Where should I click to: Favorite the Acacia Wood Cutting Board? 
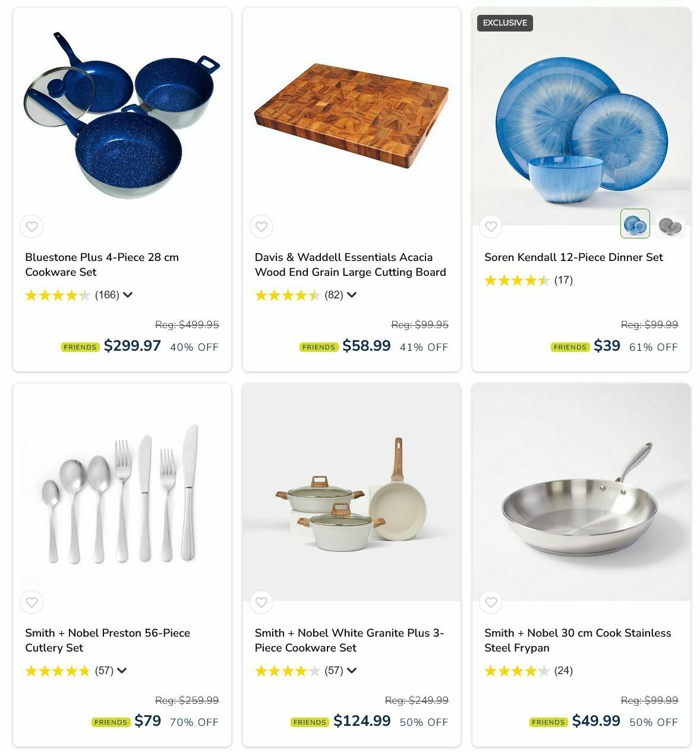pyautogui.click(x=261, y=226)
